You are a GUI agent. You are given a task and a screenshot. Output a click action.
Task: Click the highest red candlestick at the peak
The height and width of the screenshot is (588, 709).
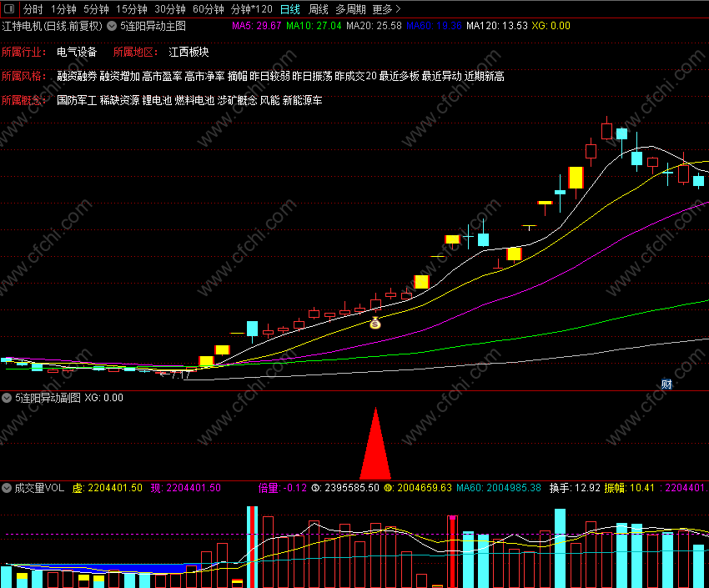(606, 130)
